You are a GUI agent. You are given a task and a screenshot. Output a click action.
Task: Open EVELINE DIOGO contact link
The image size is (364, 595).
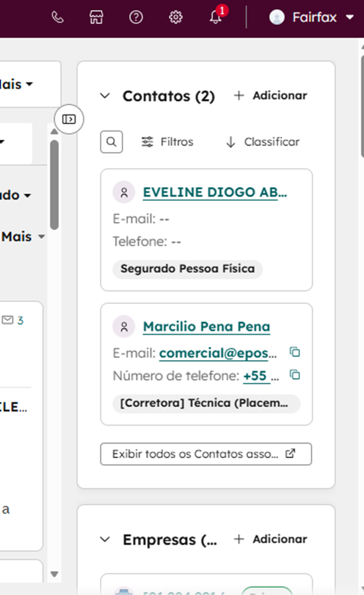click(x=215, y=192)
